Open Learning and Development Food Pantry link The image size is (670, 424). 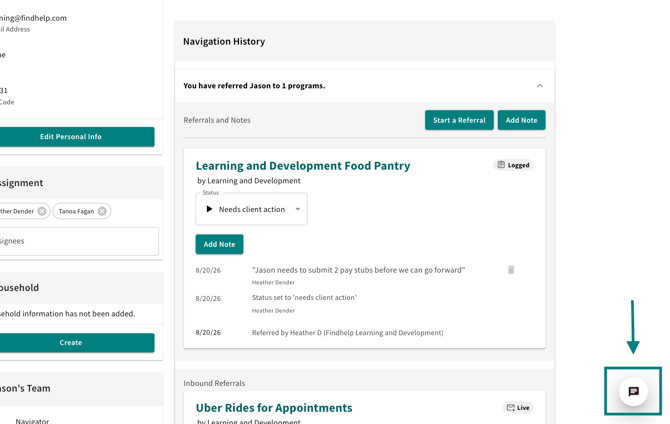[x=303, y=166]
